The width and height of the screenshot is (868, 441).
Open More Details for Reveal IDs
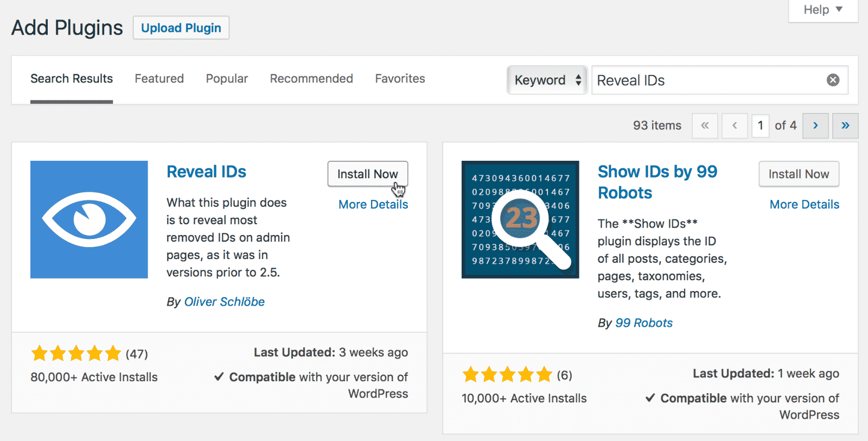pyautogui.click(x=373, y=204)
